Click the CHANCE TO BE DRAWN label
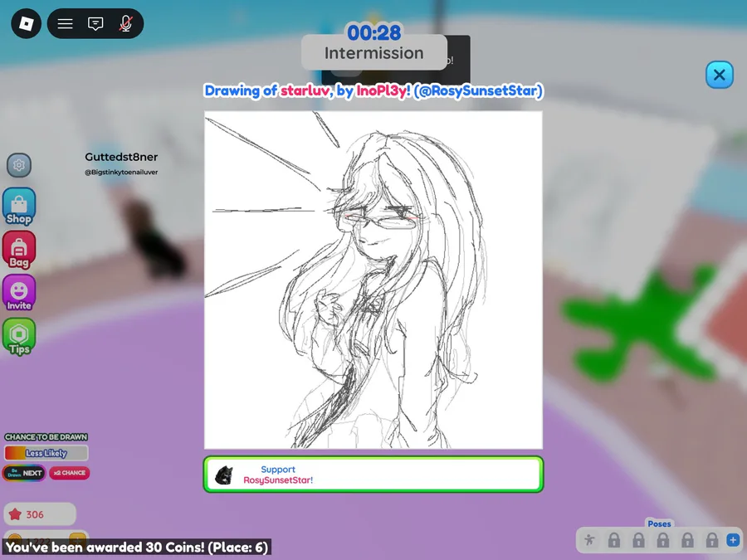This screenshot has width=747, height=560. pyautogui.click(x=46, y=436)
